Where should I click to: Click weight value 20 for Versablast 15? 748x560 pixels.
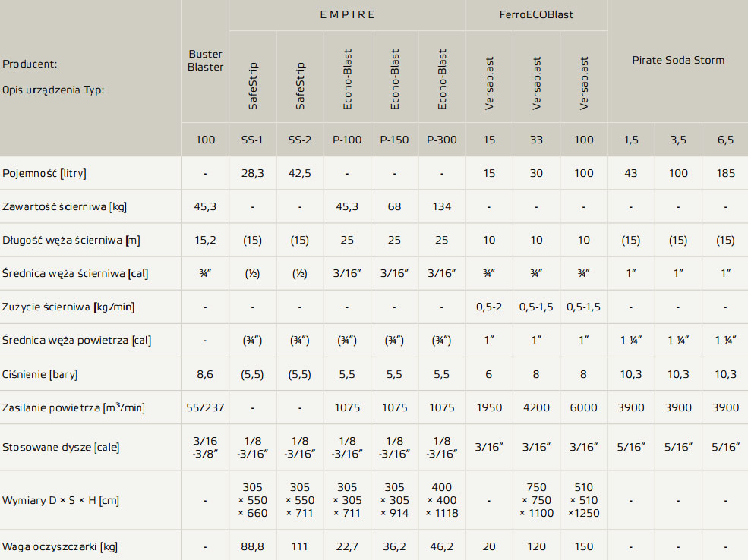(489, 546)
